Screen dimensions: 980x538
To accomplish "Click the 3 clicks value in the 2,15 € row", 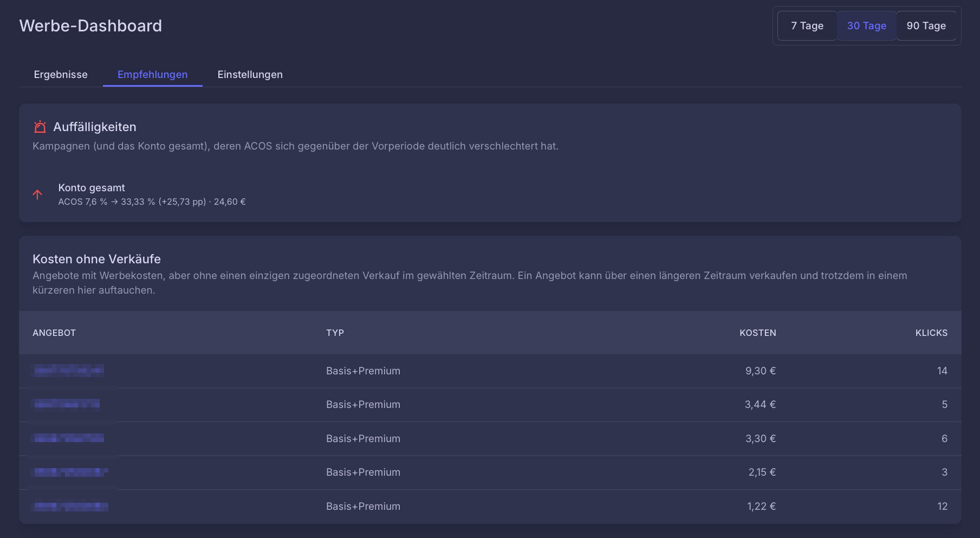I will [945, 472].
